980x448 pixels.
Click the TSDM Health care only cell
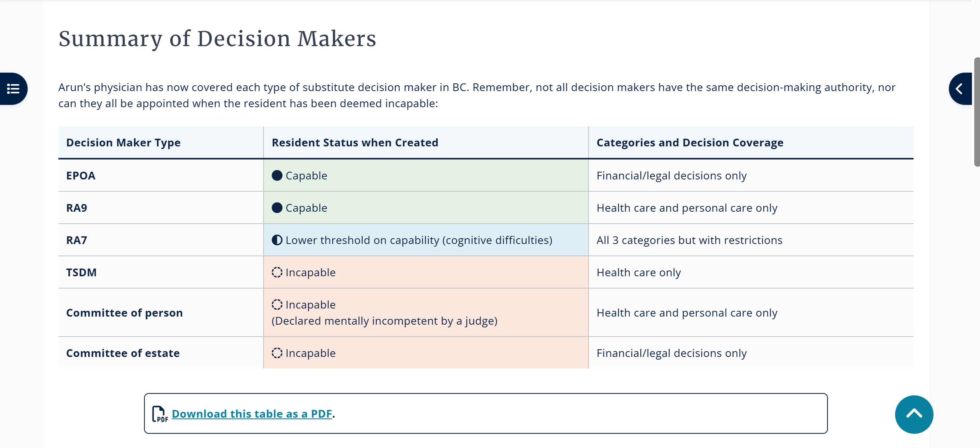point(638,272)
